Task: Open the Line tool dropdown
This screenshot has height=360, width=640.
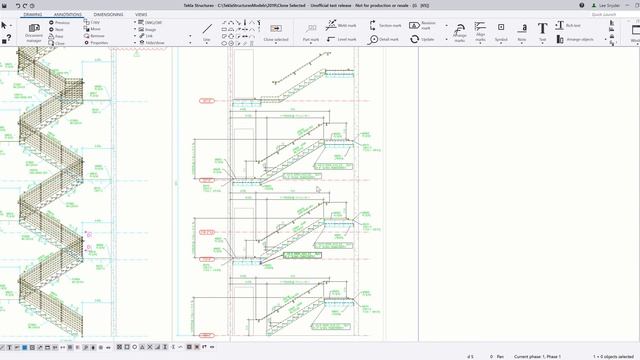Action: click(207, 43)
